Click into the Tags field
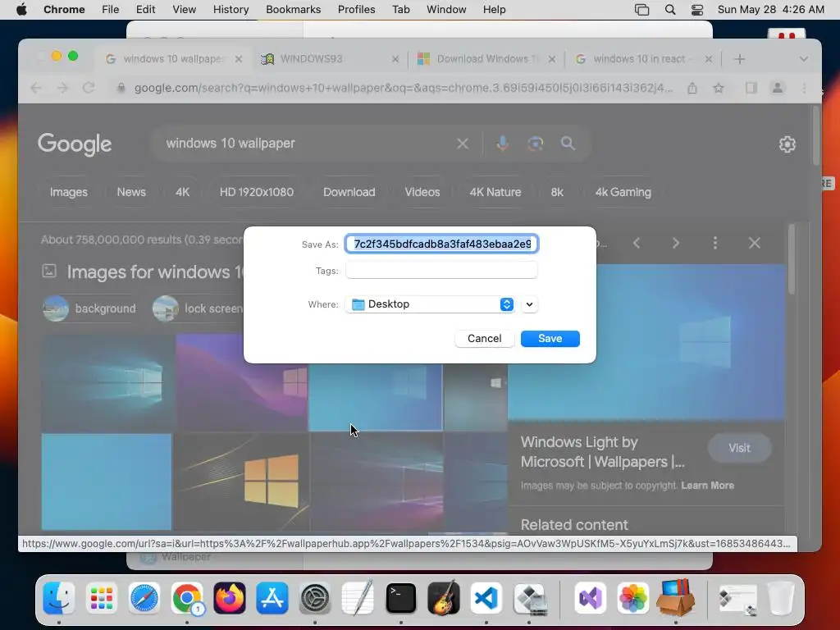 pos(441,271)
